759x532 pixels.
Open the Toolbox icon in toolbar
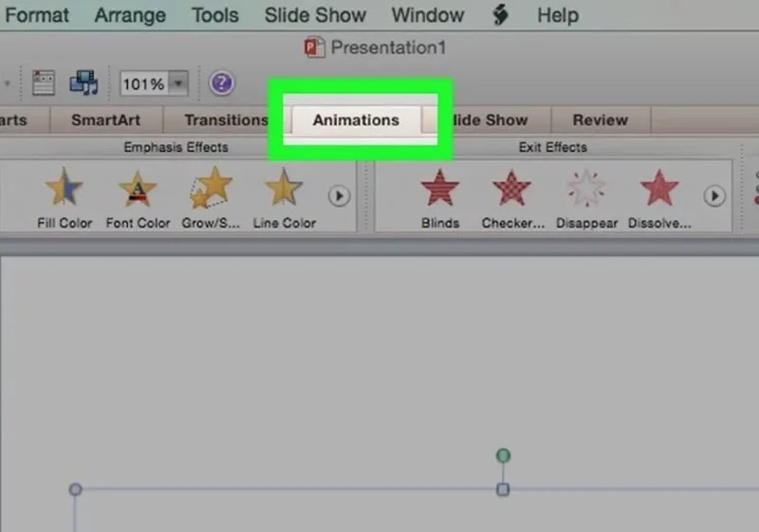point(43,83)
